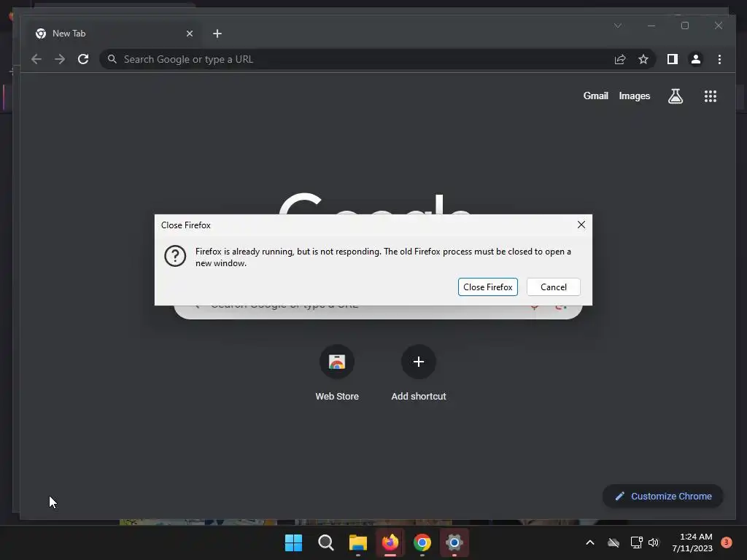Go forward in Chrome

click(60, 59)
